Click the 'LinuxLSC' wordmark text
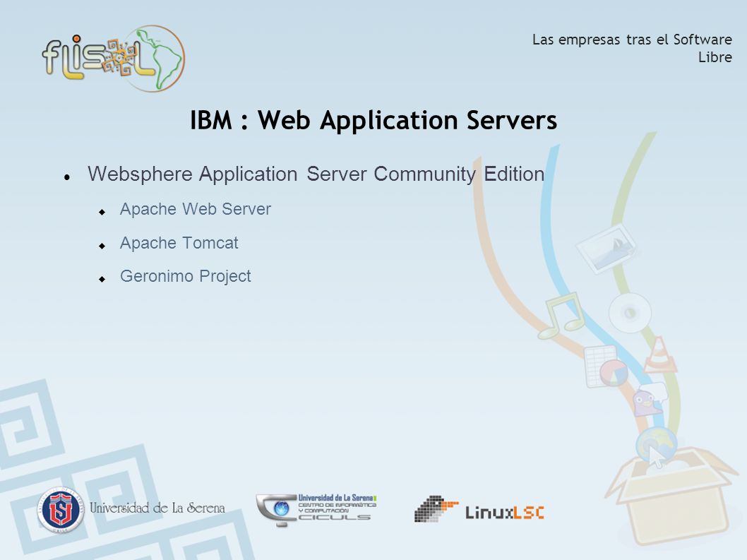The width and height of the screenshot is (747, 560). click(505, 513)
